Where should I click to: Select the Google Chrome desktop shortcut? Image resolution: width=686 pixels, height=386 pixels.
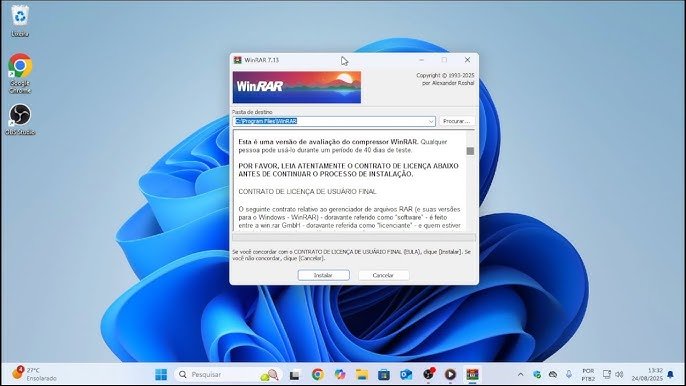[20, 73]
